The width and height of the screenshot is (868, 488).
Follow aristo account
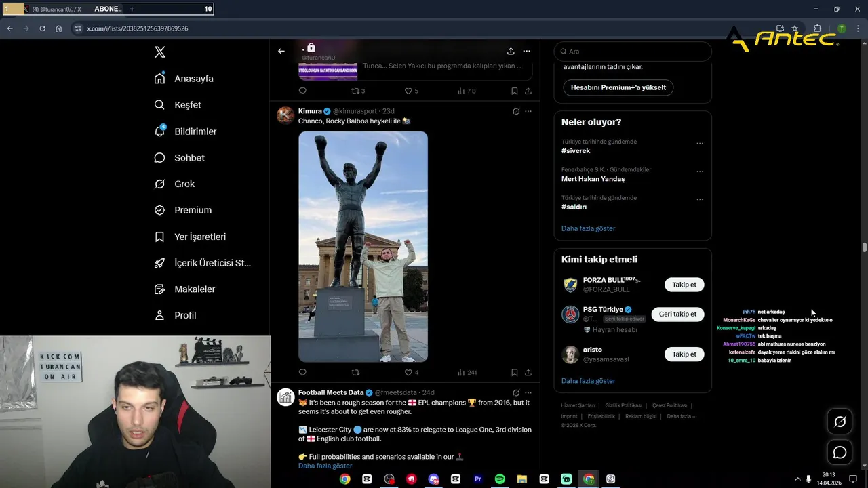click(684, 354)
